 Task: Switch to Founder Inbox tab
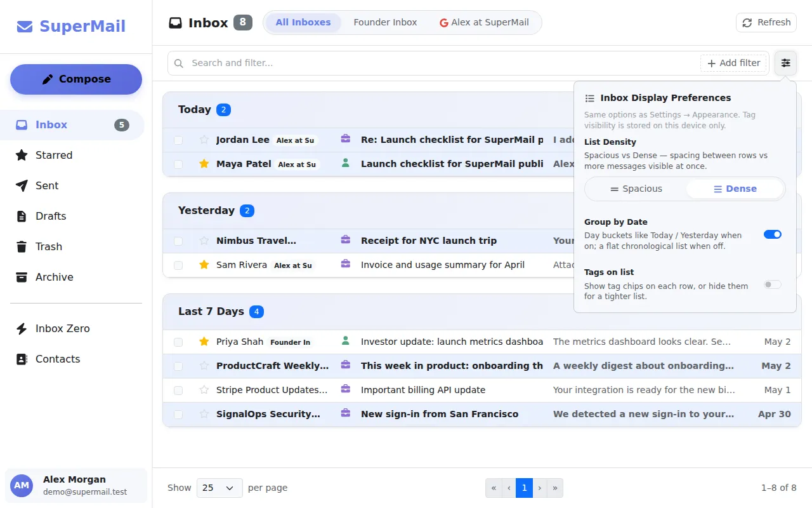(x=385, y=22)
